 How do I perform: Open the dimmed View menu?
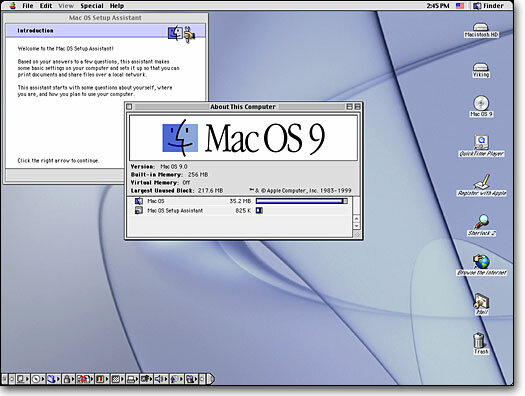(66, 6)
